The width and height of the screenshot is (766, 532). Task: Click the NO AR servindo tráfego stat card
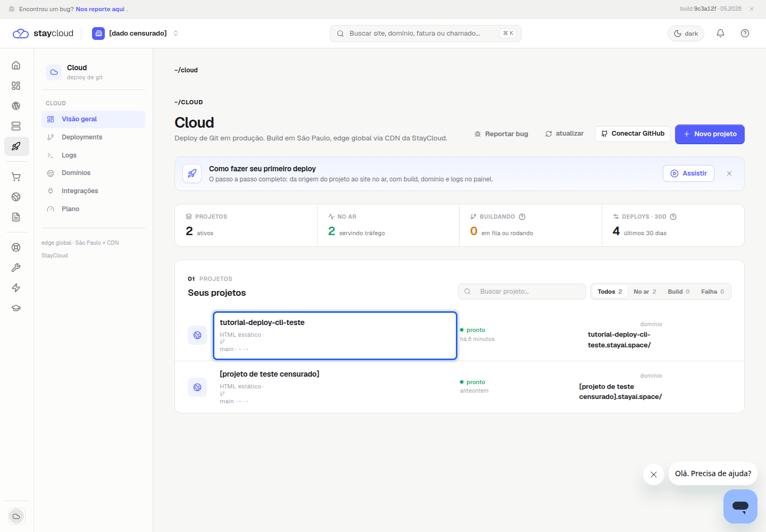click(x=388, y=226)
